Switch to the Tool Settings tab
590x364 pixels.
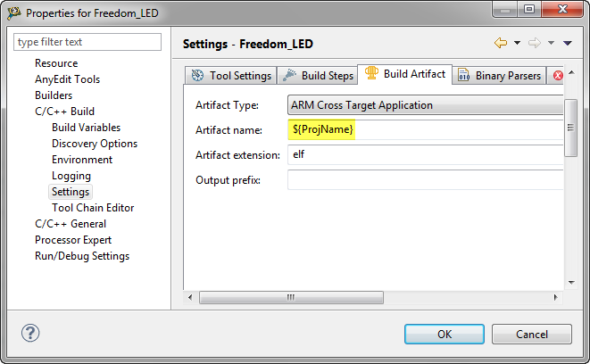pos(231,76)
